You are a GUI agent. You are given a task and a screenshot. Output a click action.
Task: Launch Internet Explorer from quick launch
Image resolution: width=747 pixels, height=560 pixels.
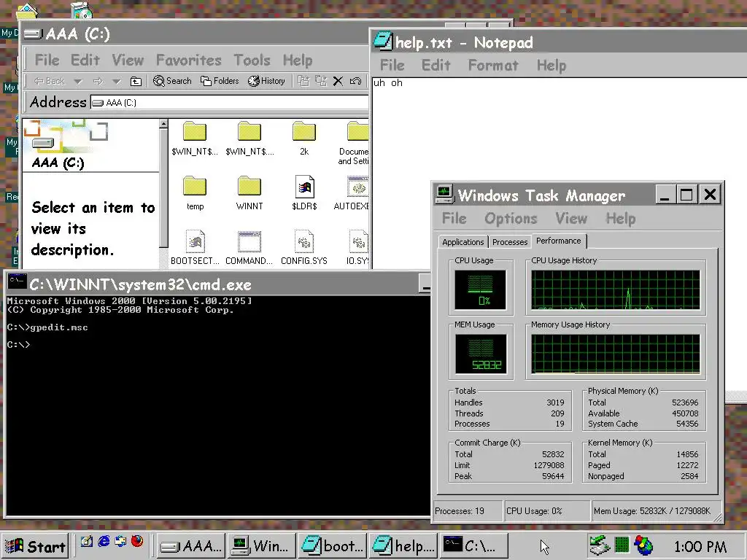click(104, 542)
